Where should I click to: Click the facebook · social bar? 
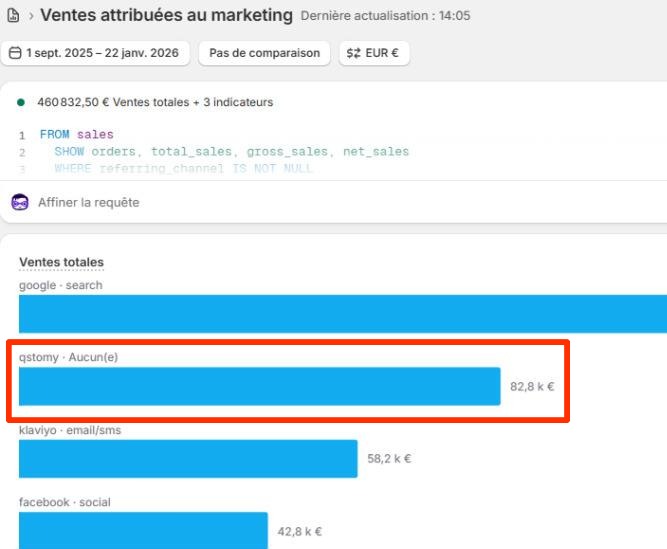[143, 530]
